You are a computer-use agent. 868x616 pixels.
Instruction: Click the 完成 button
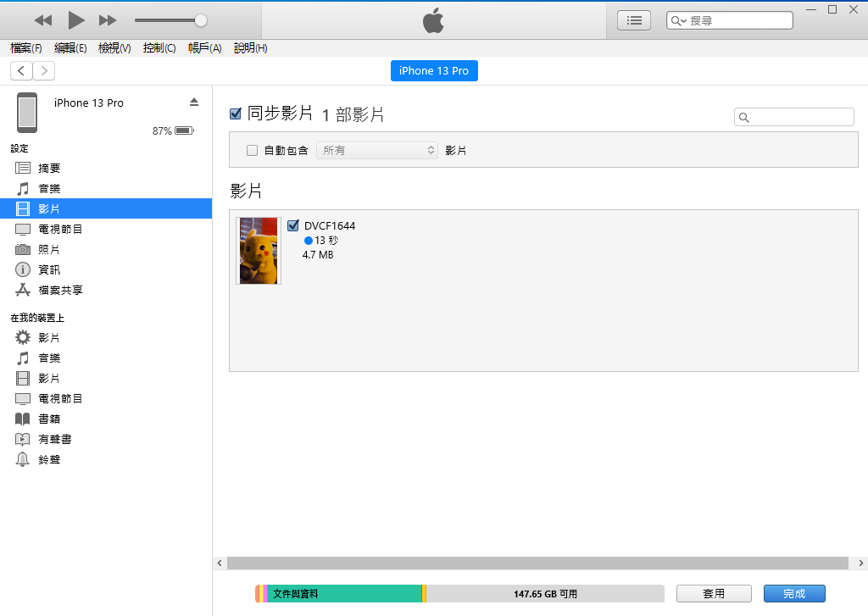[x=794, y=594]
